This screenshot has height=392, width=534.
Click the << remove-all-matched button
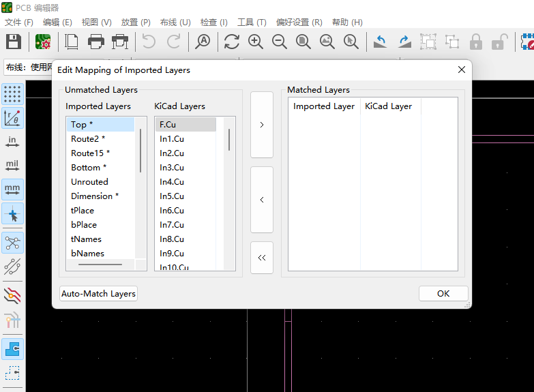262,258
